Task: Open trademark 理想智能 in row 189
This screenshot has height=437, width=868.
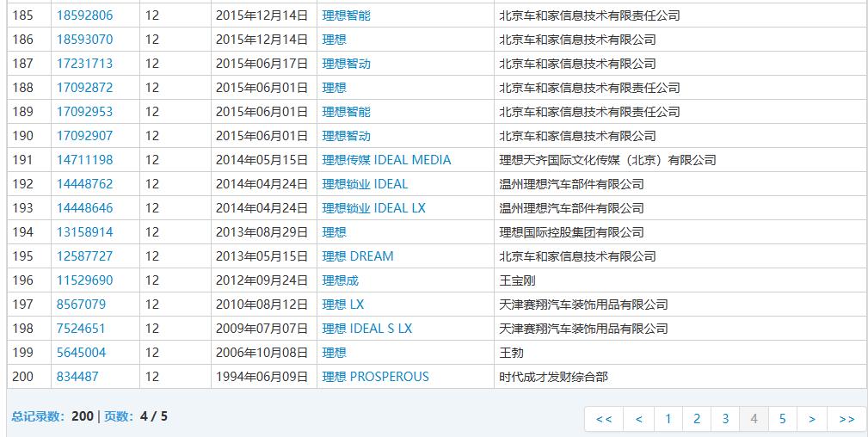Action: point(347,112)
